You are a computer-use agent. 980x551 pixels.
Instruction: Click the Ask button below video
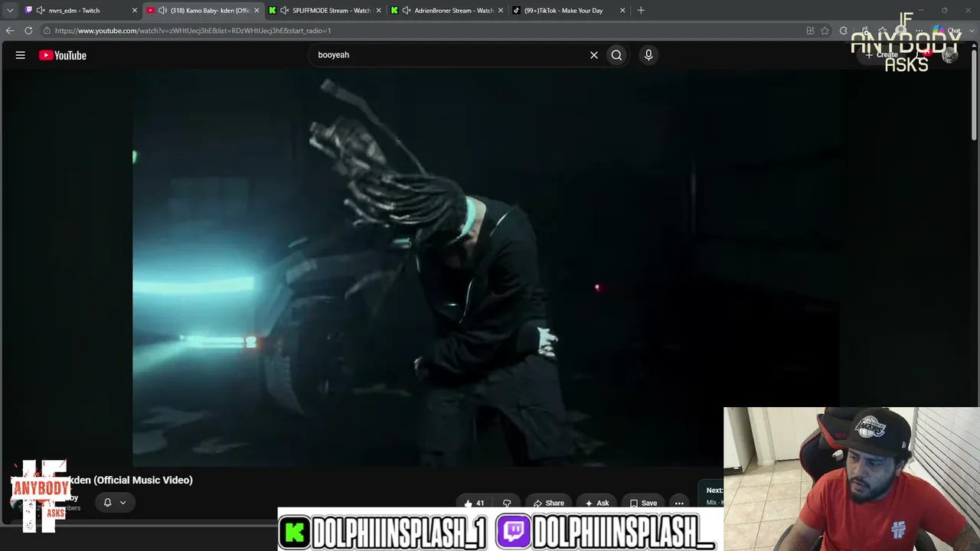click(597, 503)
